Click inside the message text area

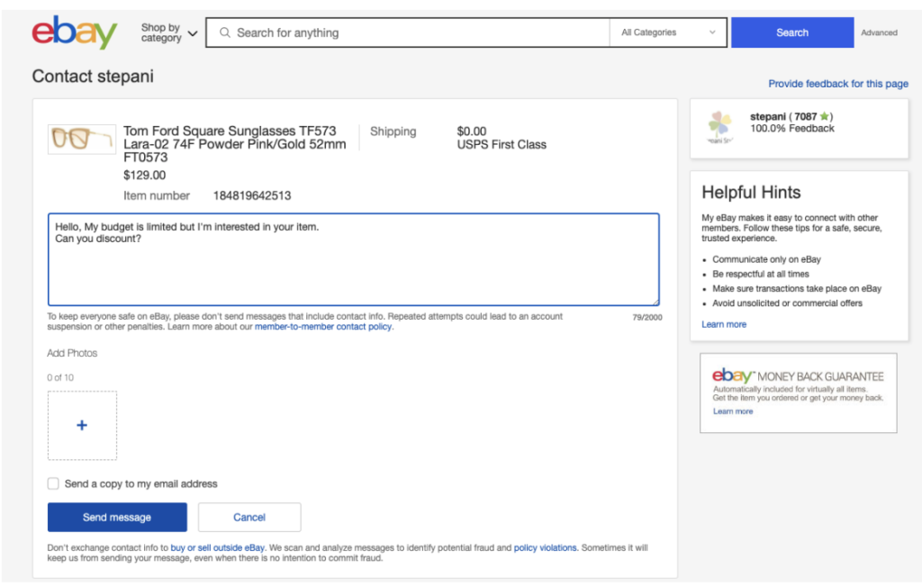pos(353,270)
